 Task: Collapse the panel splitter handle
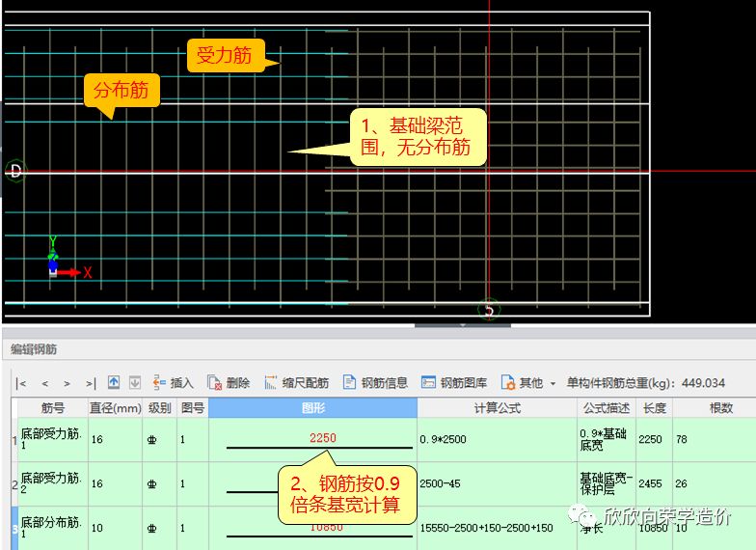coord(463,326)
